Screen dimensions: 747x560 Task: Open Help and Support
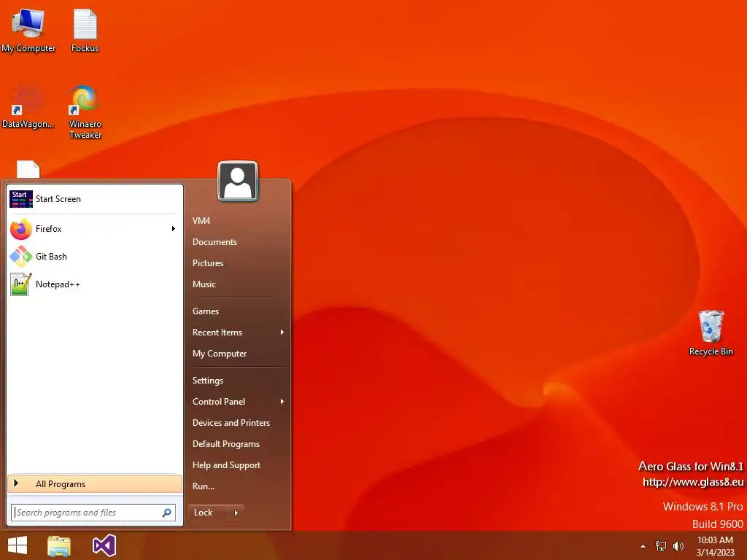click(x=226, y=465)
